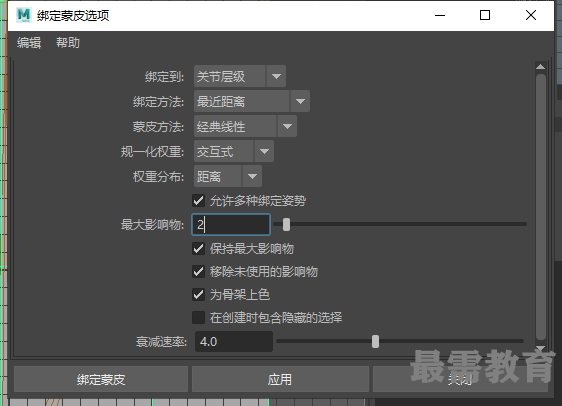Disable the 为骨架上色 checkbox
562x406 pixels.
pos(199,295)
